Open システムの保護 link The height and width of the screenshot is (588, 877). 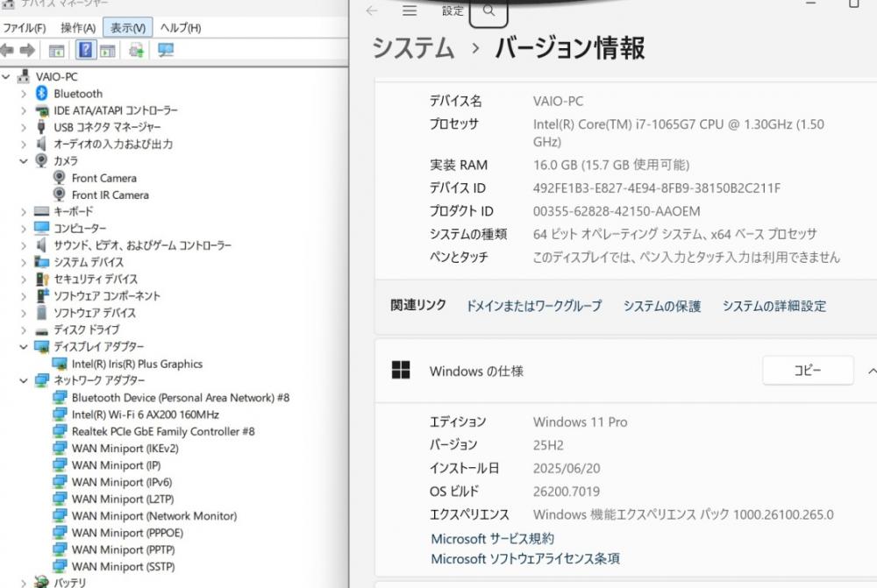point(662,306)
